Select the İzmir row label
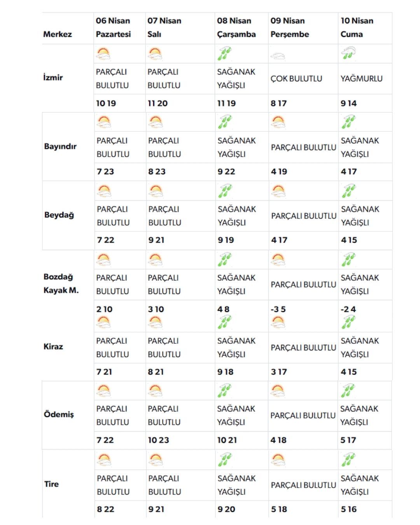The height and width of the screenshot is (525, 420). coord(53,77)
